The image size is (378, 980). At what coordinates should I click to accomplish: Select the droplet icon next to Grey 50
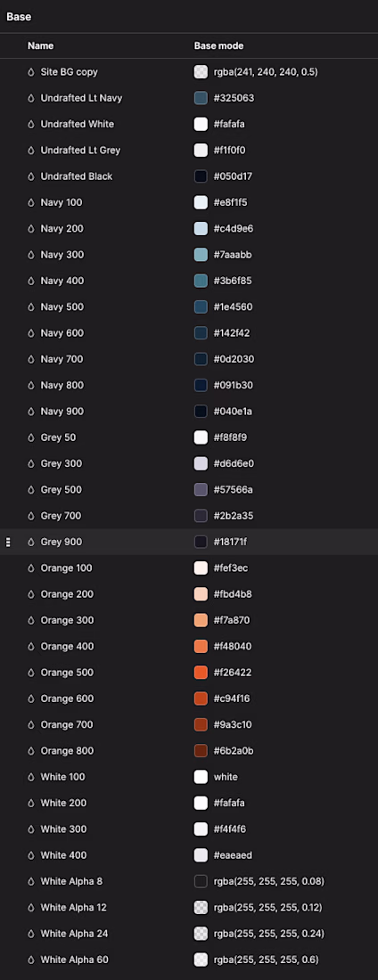point(31,437)
